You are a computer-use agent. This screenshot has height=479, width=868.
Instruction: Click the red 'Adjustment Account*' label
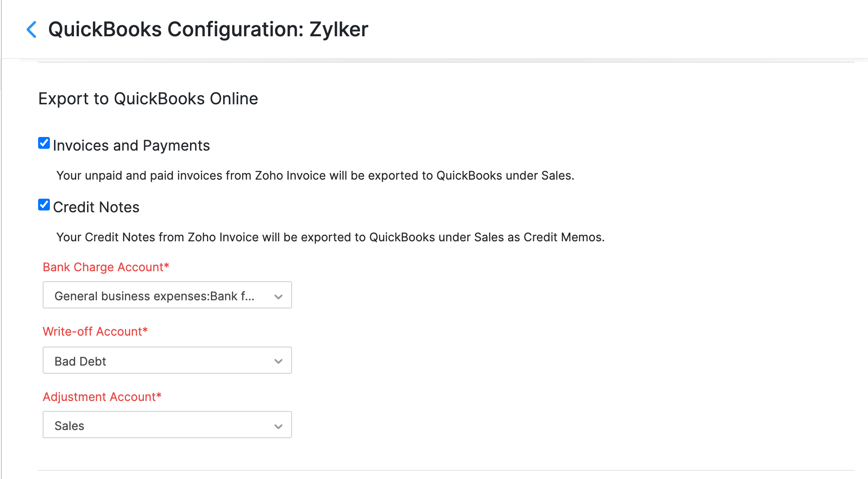pyautogui.click(x=102, y=397)
